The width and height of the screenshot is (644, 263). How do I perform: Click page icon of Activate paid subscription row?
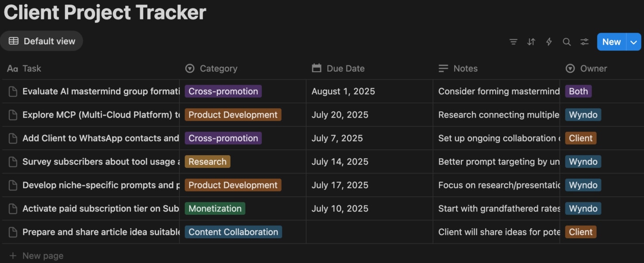(x=13, y=209)
